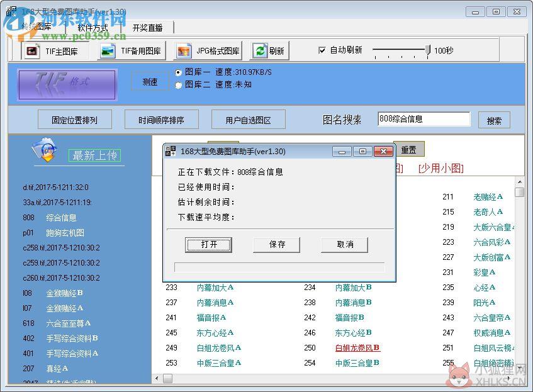
Task: Open l08 金猴赌经B entry
Action: click(53, 293)
